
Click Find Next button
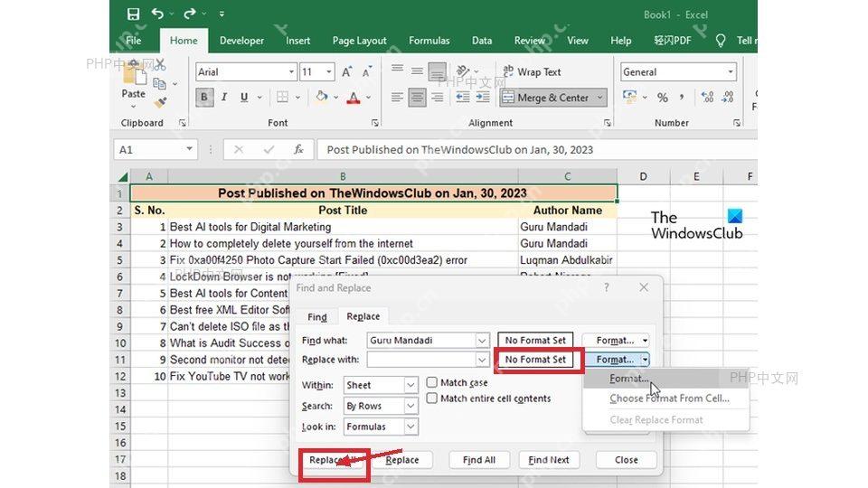pyautogui.click(x=549, y=460)
